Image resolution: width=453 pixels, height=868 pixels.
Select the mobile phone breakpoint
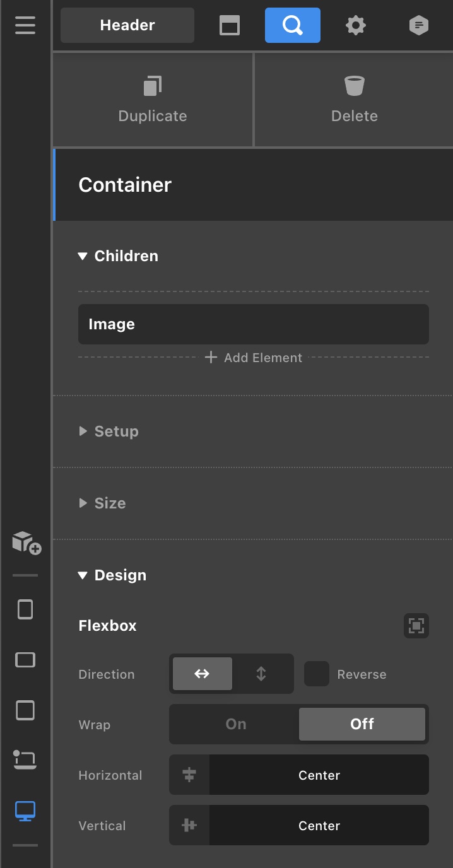pos(25,609)
